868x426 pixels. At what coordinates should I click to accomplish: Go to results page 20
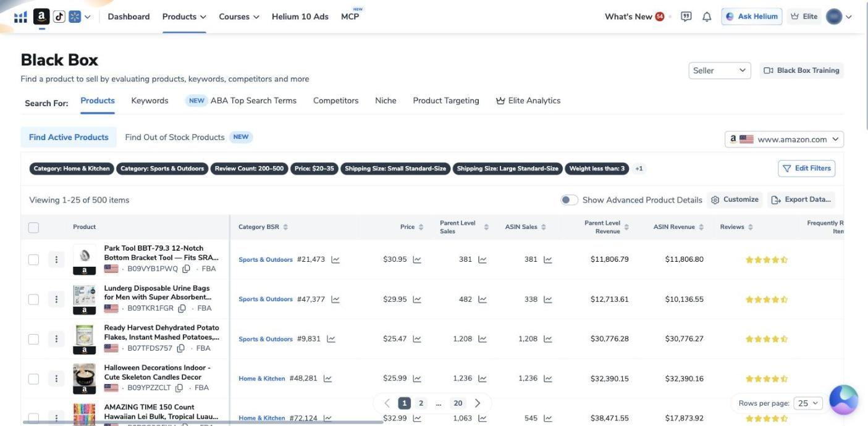click(458, 403)
